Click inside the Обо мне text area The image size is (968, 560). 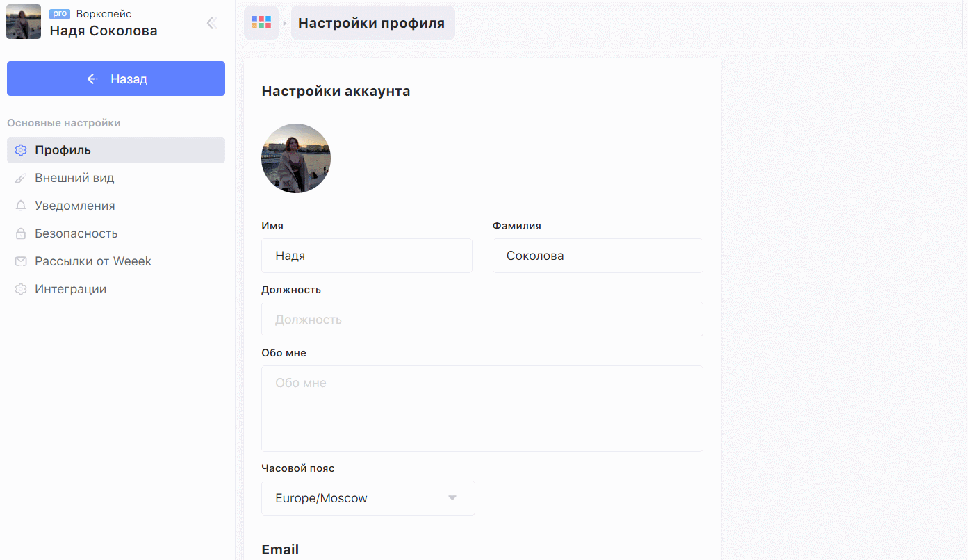482,409
